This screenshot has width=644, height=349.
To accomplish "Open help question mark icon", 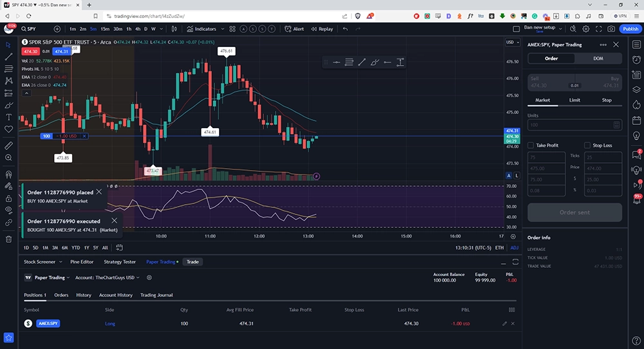I will (x=637, y=341).
